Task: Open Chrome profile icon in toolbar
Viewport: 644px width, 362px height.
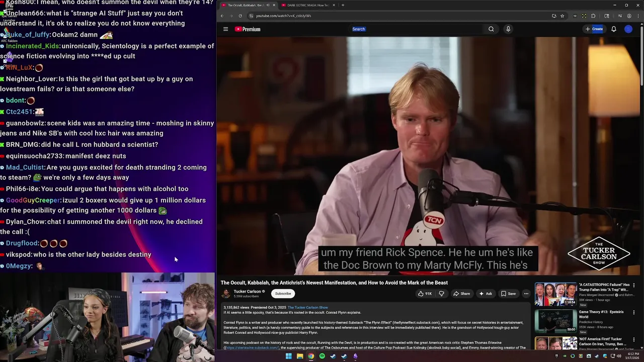Action: [x=629, y=16]
